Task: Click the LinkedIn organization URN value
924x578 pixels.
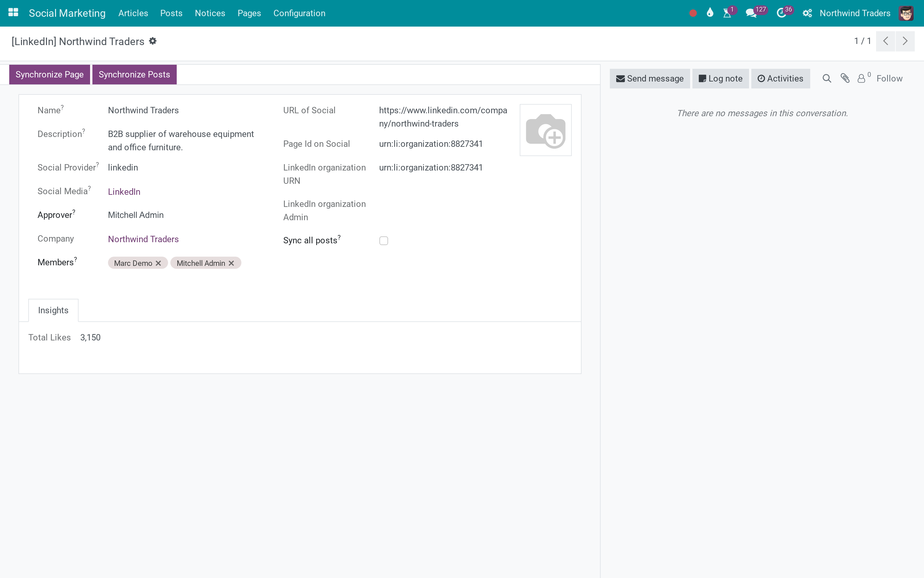Action: pos(431,167)
